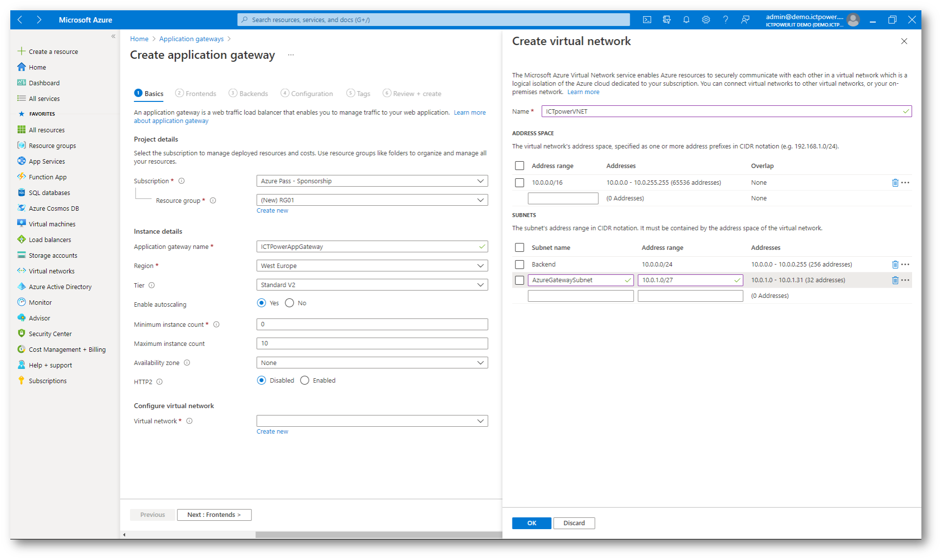Open the Virtual network dropdown

coord(372,421)
